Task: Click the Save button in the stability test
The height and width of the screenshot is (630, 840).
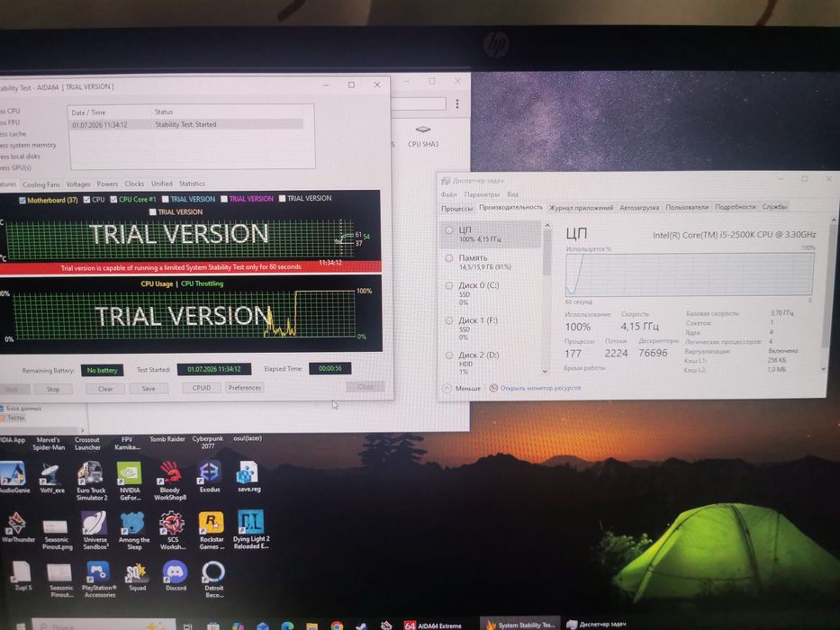Action: pos(149,389)
